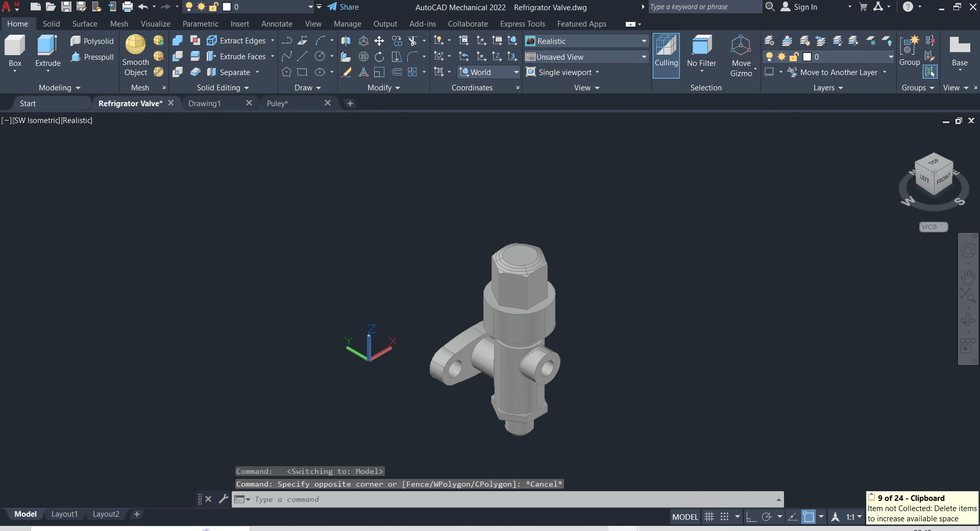Click the Plot (print) icon in quick access toolbar

click(128, 7)
